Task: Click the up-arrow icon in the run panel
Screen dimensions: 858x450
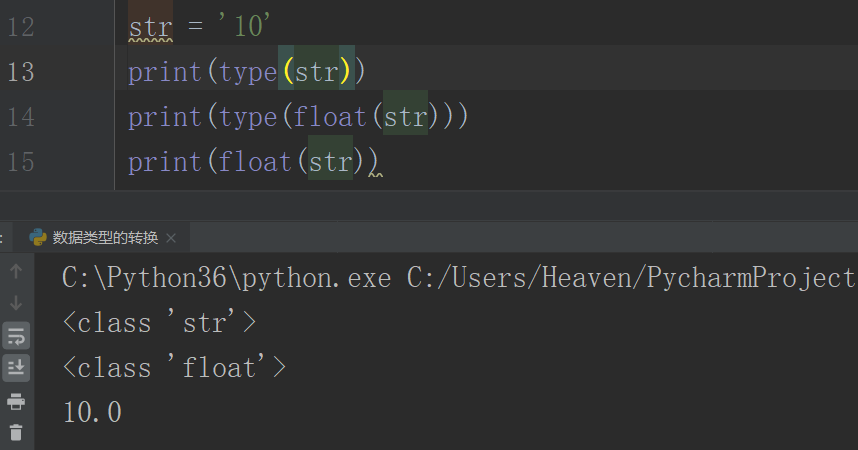Action: 16,271
